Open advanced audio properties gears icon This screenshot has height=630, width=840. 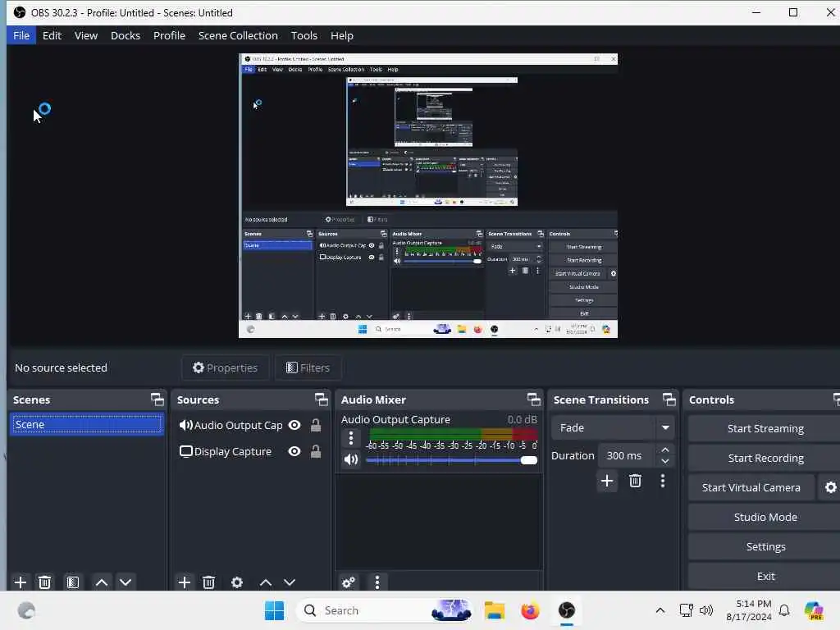tap(348, 582)
